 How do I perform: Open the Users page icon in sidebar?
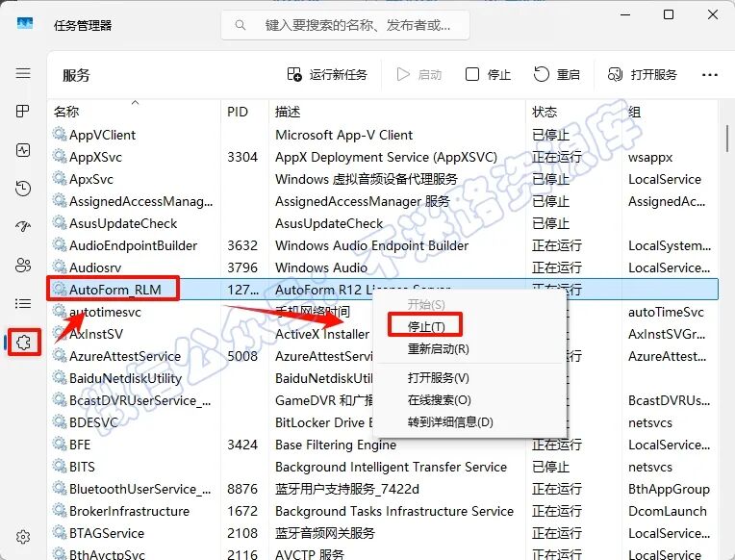click(x=23, y=265)
